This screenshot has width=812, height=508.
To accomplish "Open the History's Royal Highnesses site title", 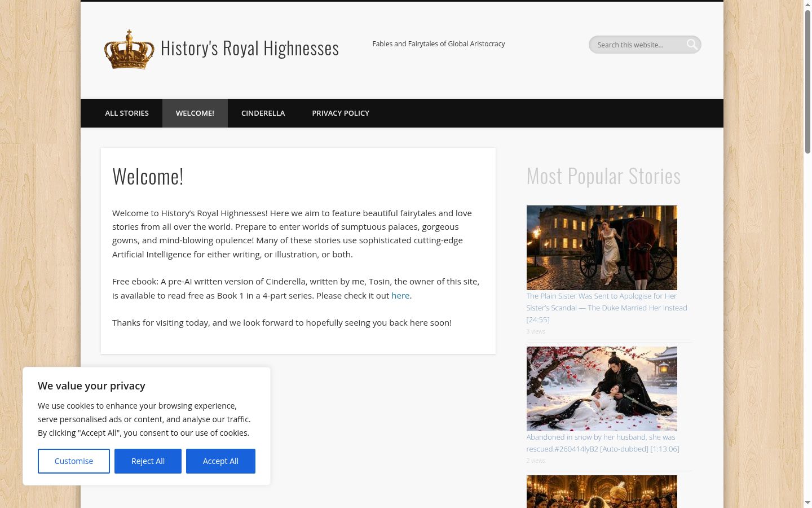I will (250, 49).
